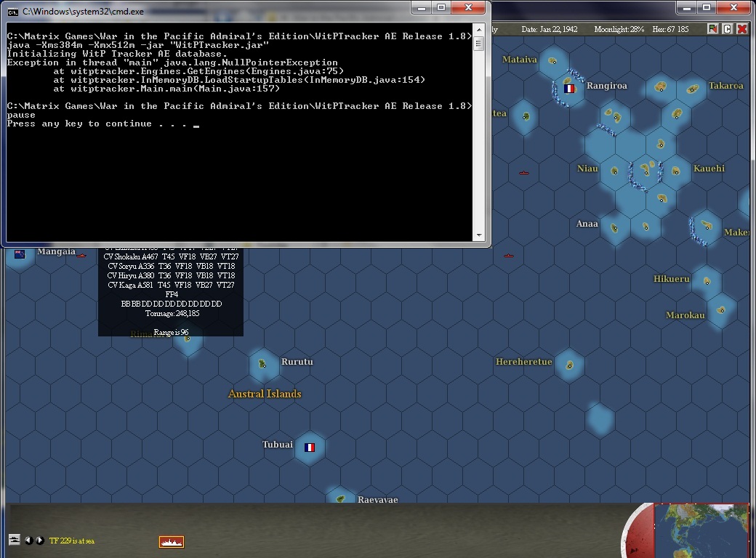Screen dimensions: 756x558
Task: Select the New Zealand flag at Mangaia
Action: click(20, 254)
